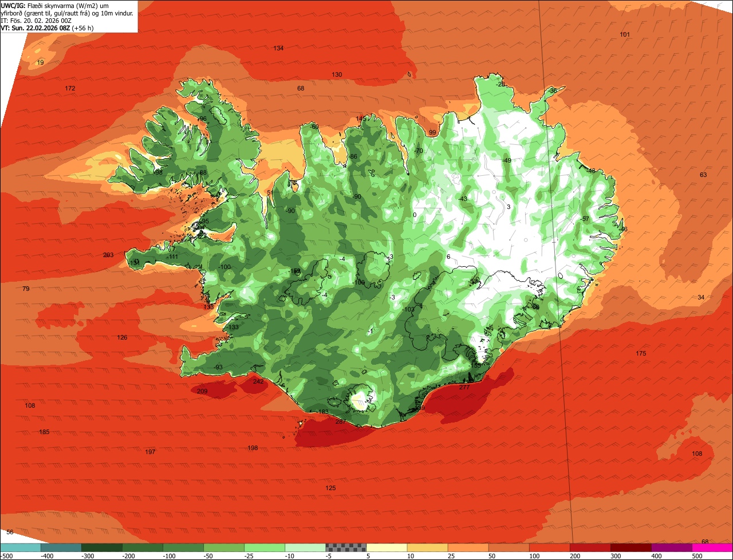The image size is (733, 560).
Task: Click the flux value 126
Action: point(122,337)
